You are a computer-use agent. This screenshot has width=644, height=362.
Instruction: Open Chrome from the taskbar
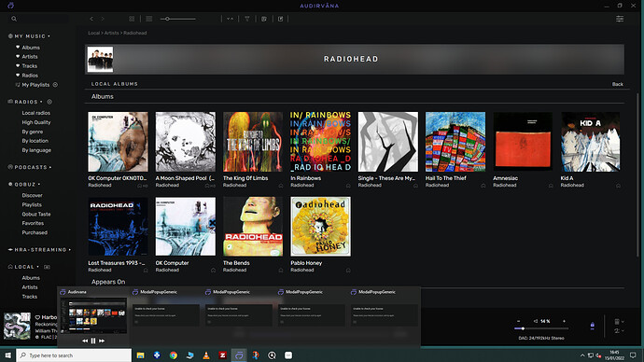174,355
